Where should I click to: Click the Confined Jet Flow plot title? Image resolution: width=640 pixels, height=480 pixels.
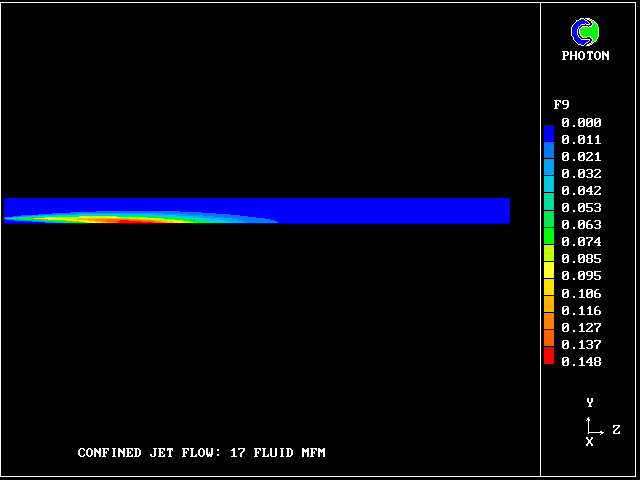[x=201, y=453]
